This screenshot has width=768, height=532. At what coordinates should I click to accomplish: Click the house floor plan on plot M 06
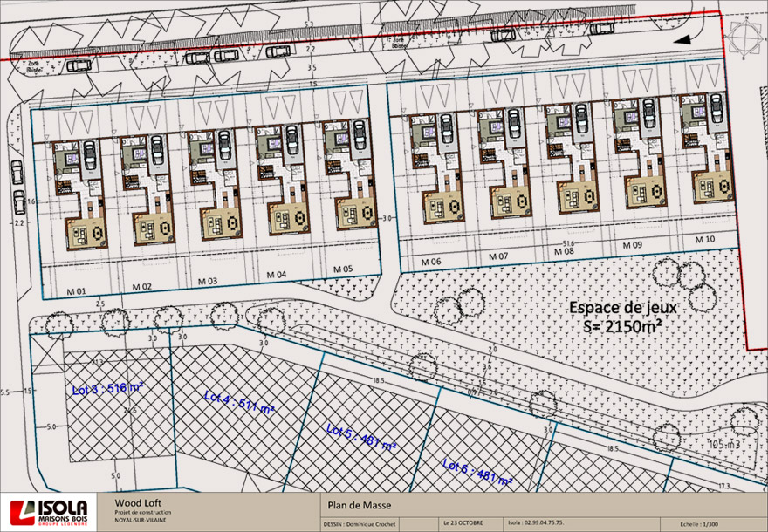point(437,168)
